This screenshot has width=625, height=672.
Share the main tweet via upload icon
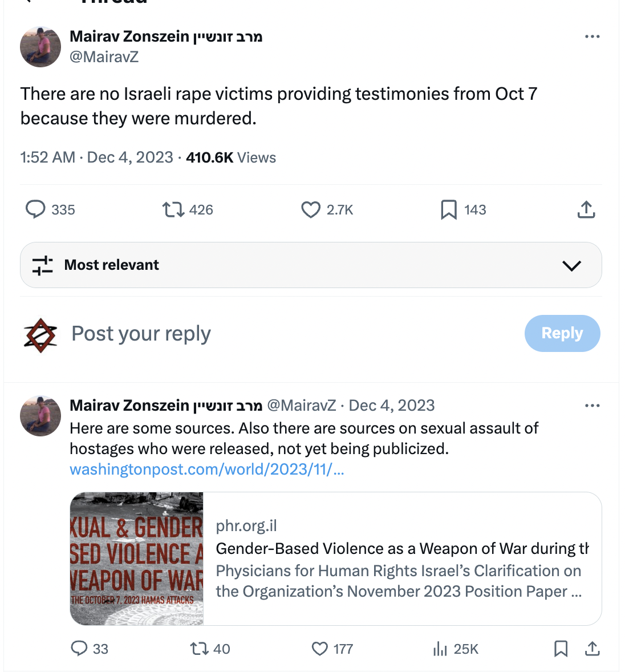tap(586, 209)
